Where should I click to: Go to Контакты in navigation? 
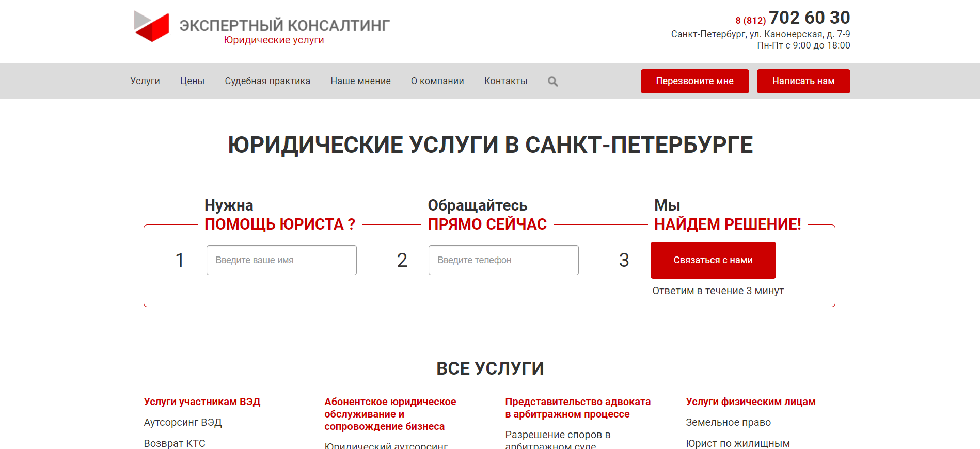pyautogui.click(x=505, y=81)
